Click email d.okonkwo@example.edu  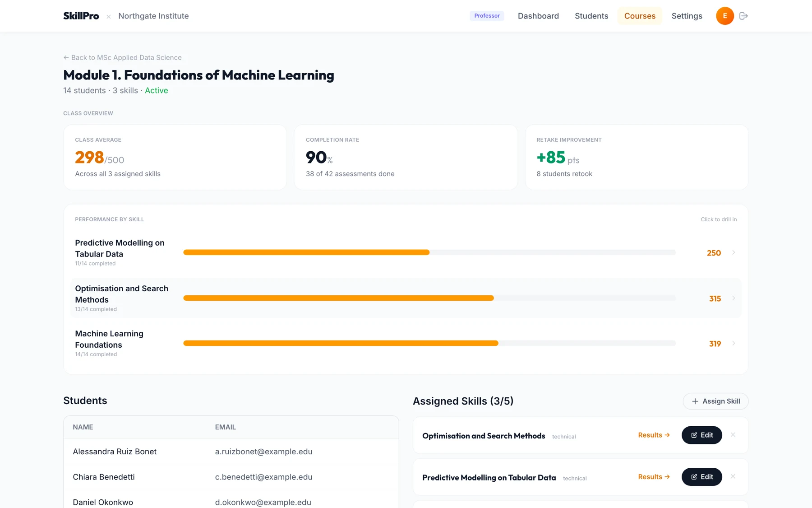pyautogui.click(x=263, y=502)
